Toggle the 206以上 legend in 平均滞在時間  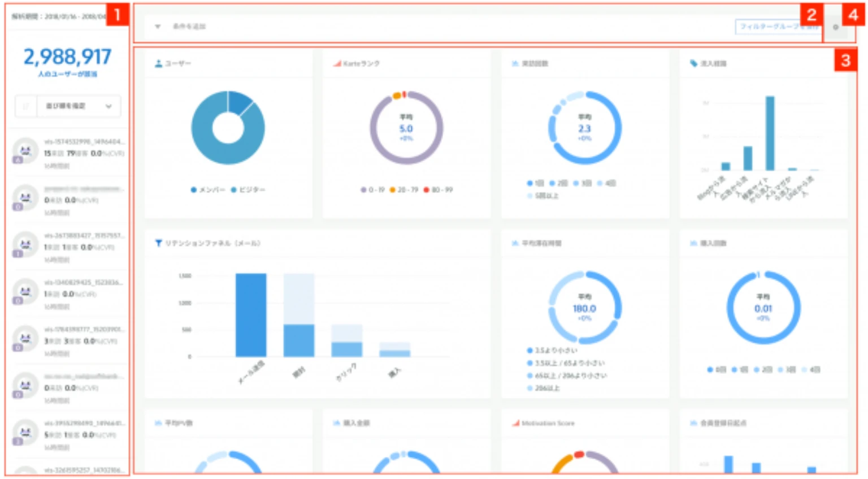543,388
